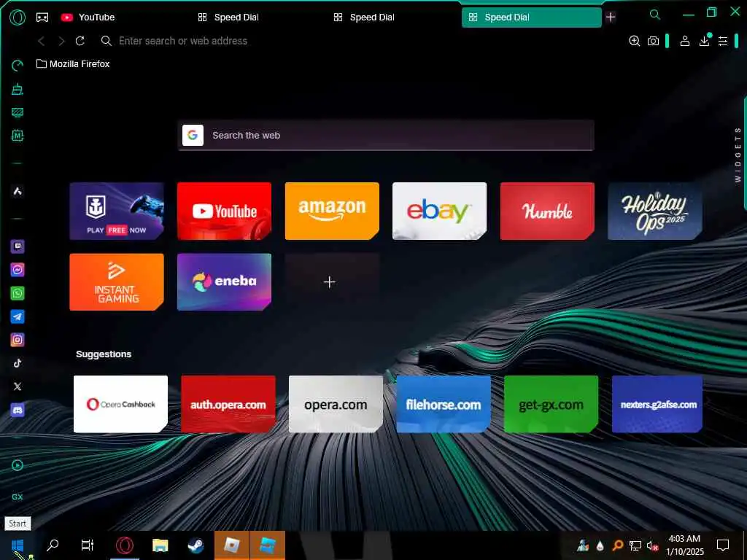Open the downloads icon
Viewport: 747px width, 560px height.
pyautogui.click(x=705, y=40)
